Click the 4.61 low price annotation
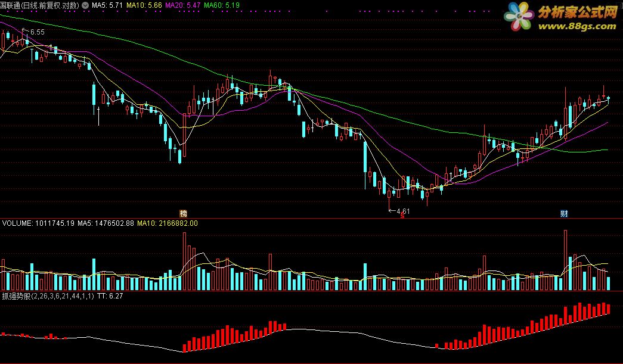The image size is (623, 364). 403,211
